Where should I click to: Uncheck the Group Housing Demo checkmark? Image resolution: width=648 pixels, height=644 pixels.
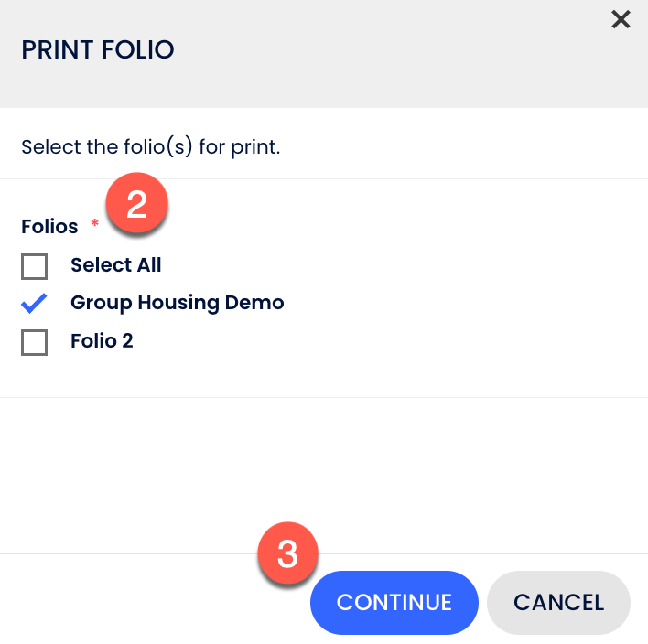point(35,303)
